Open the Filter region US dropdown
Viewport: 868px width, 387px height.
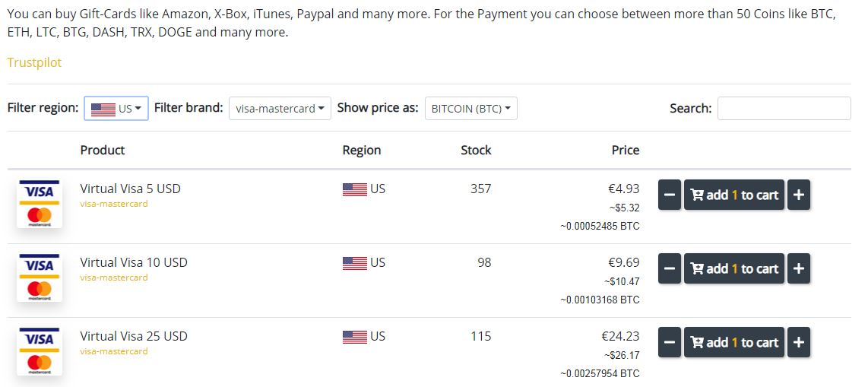tap(116, 108)
